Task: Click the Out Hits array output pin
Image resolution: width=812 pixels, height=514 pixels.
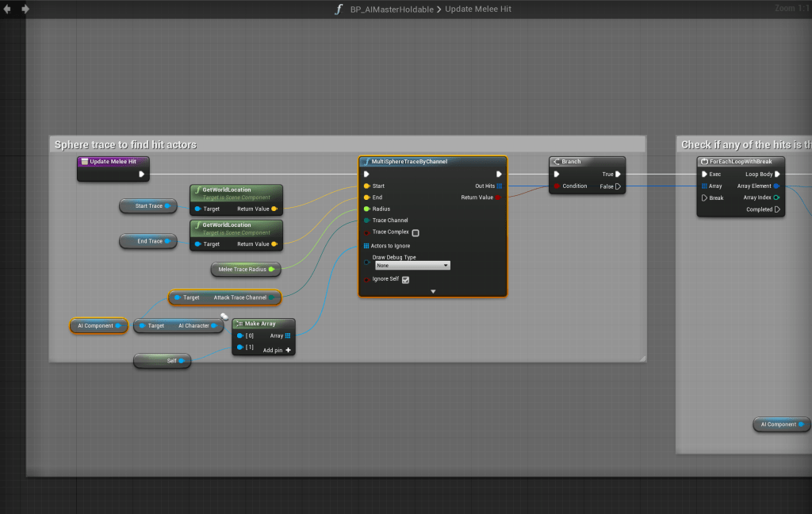Action: pyautogui.click(x=499, y=186)
